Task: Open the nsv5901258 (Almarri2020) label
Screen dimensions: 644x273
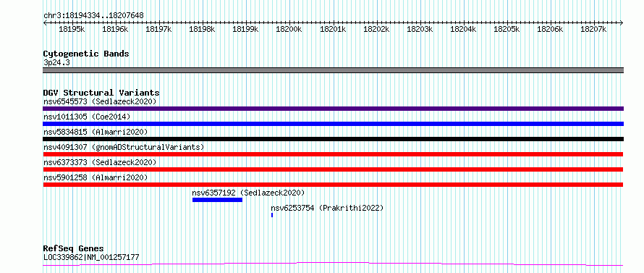Action: click(x=96, y=177)
